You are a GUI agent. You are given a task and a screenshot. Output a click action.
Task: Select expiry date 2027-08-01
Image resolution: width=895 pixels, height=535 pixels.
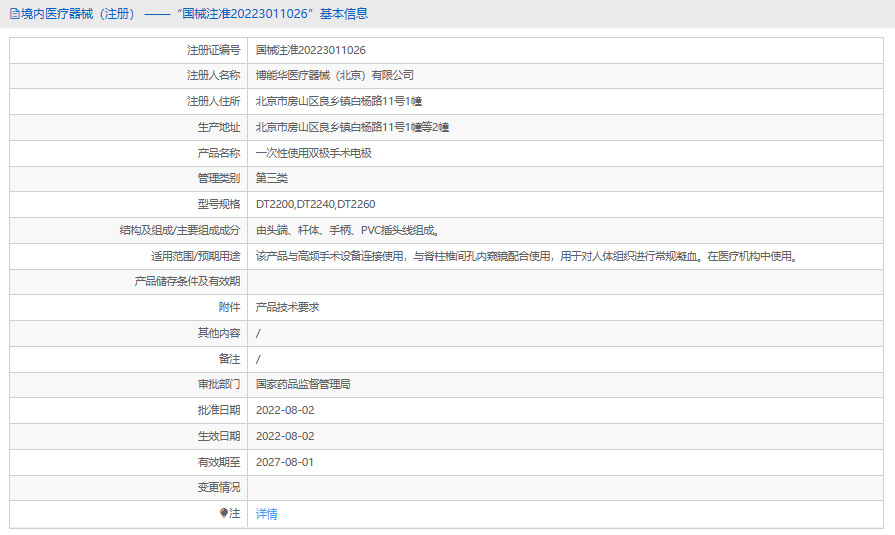285,462
